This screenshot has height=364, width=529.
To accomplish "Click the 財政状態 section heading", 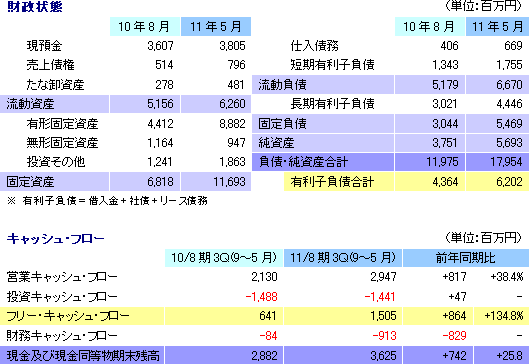I will coord(35,6).
